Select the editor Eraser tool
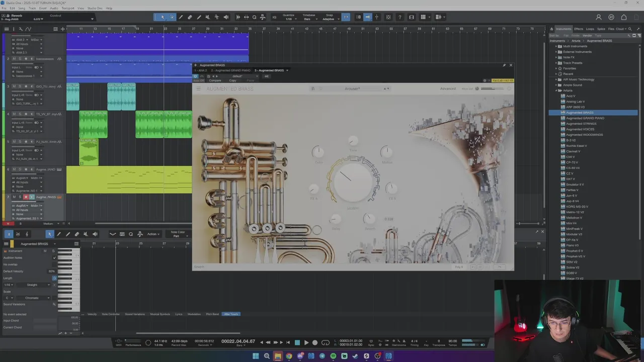644x362 pixels. [x=76, y=234]
